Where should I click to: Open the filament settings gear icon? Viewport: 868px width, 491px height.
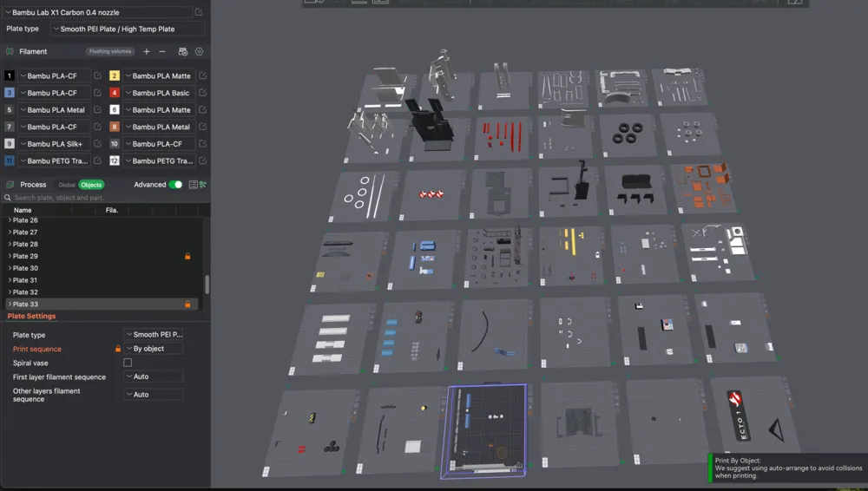point(200,52)
